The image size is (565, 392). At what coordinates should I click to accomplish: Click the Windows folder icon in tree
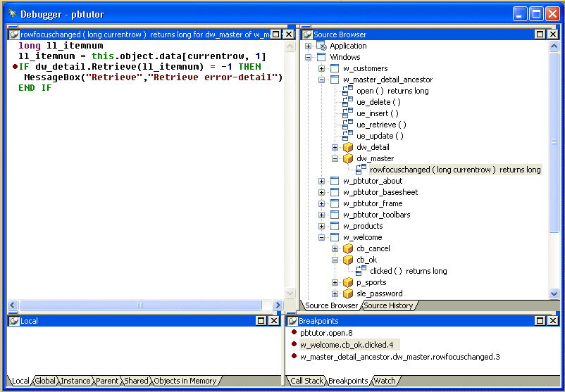tap(321, 57)
